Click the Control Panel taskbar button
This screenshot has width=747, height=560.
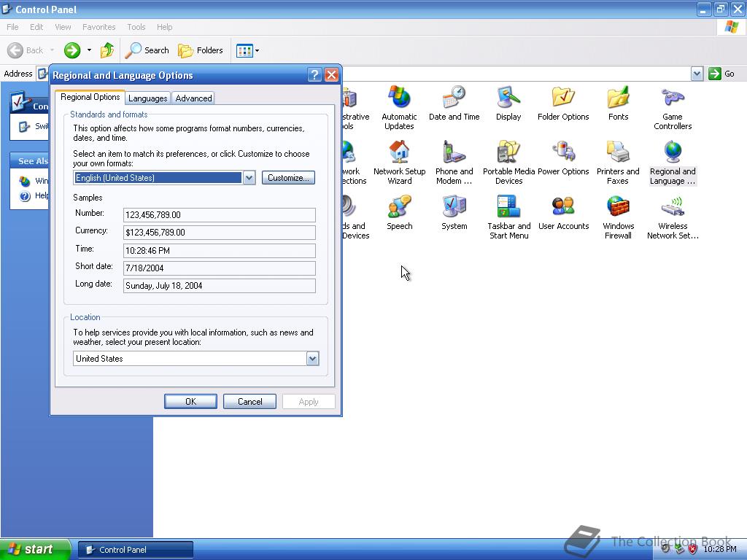click(x=136, y=550)
